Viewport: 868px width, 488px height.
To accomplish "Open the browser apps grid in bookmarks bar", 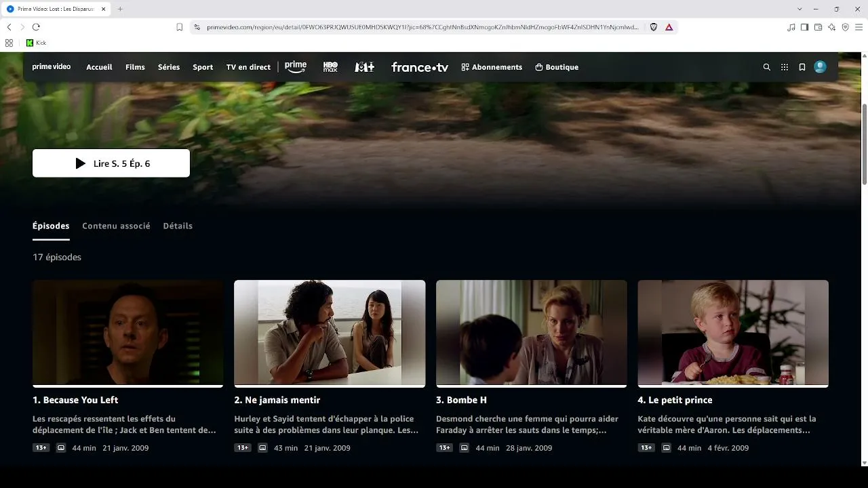I will tap(9, 43).
